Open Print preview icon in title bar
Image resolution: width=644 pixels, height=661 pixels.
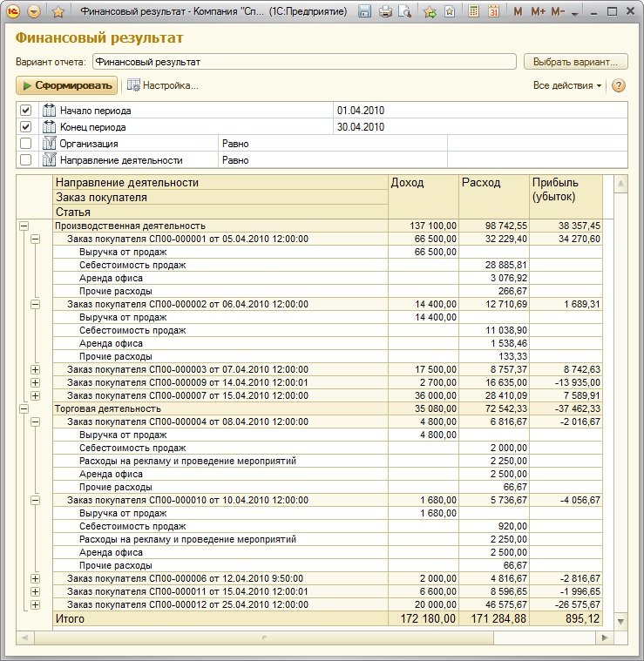click(404, 11)
